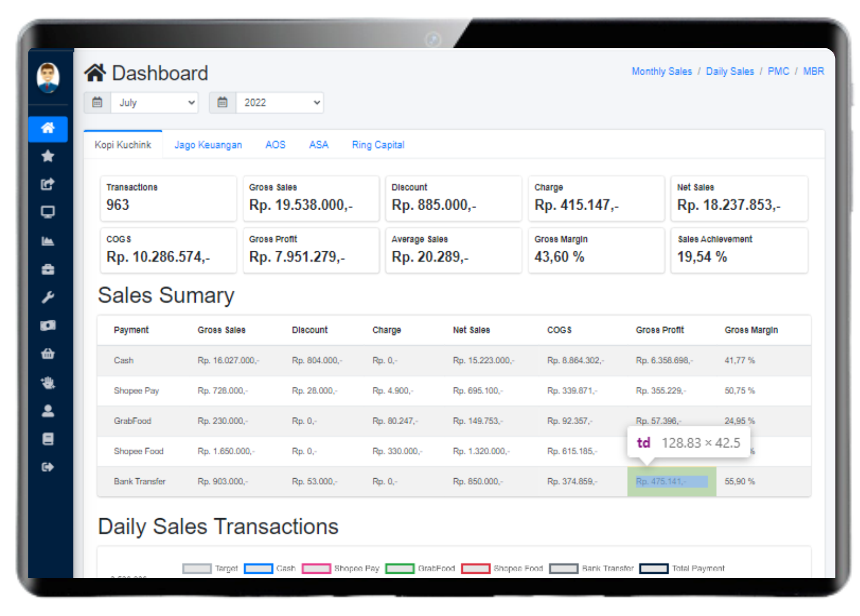Click the user avatar profile picture
The height and width of the screenshot is (616, 860).
pos(48,77)
